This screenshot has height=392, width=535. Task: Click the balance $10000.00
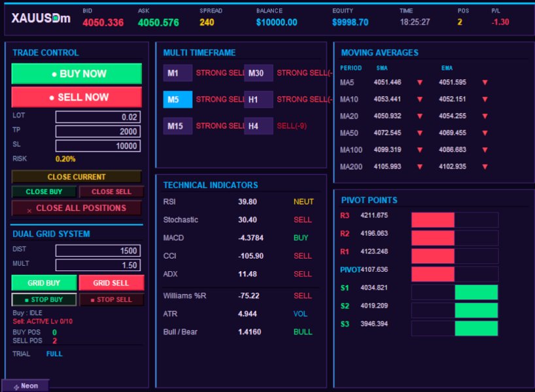[277, 22]
